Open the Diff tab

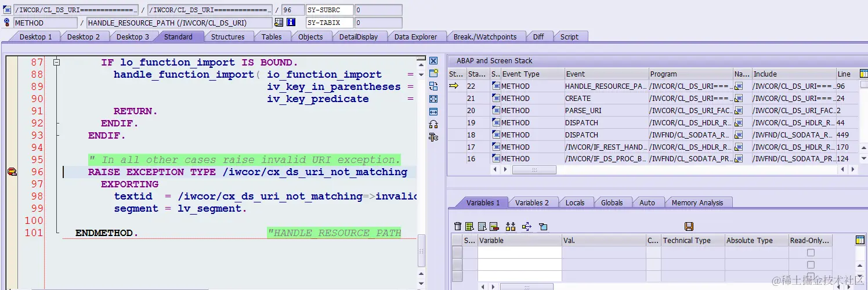point(538,37)
